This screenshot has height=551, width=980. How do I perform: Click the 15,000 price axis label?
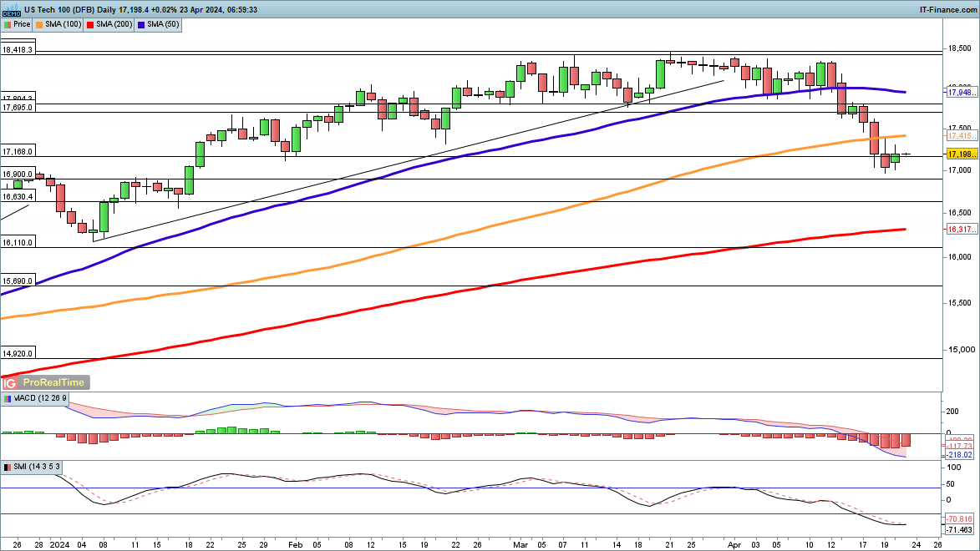point(960,350)
